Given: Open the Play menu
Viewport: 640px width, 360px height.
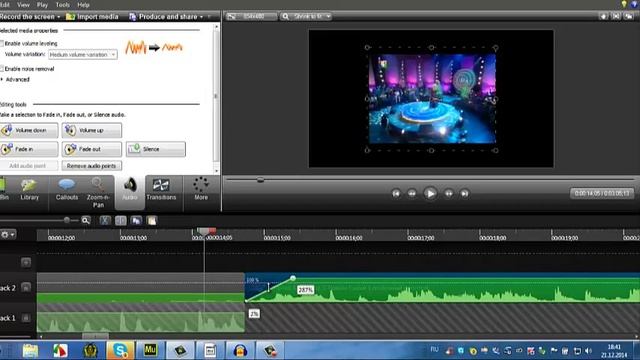Looking at the screenshot, I should (42, 5).
